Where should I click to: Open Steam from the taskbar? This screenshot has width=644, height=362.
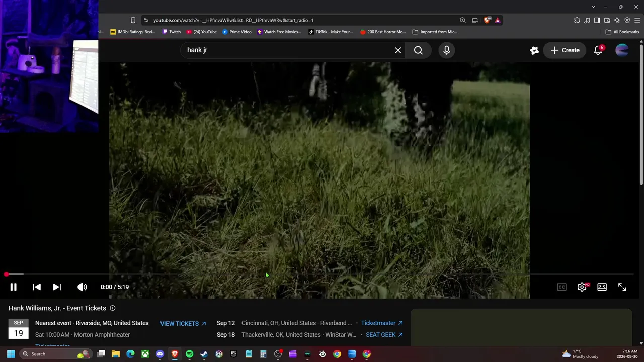coord(204,354)
